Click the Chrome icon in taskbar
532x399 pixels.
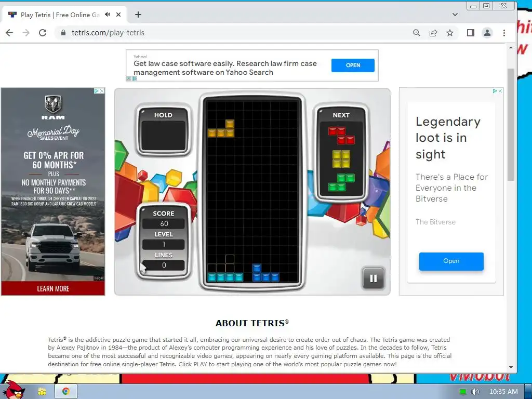coord(66,392)
